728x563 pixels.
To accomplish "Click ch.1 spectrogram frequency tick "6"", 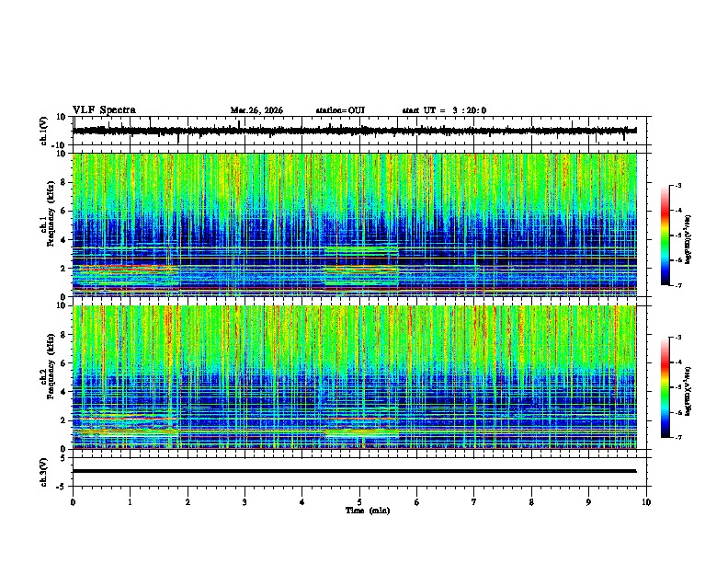I will [x=63, y=211].
